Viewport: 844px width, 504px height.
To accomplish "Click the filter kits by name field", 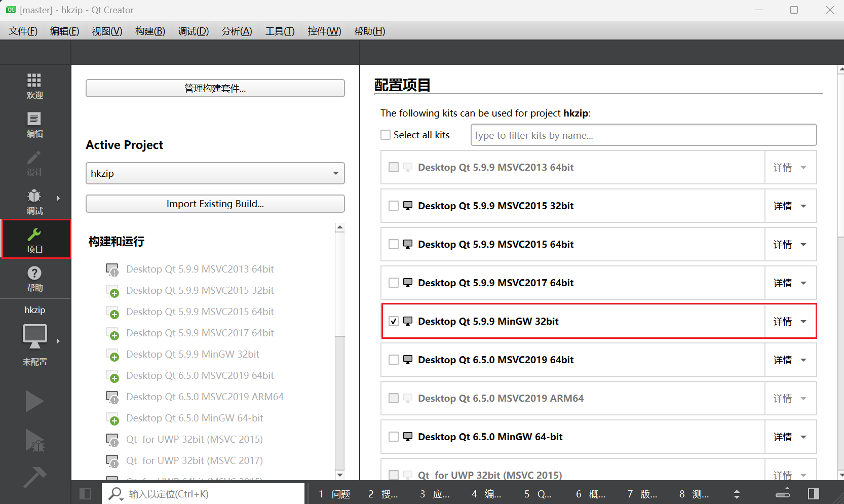I will 643,135.
